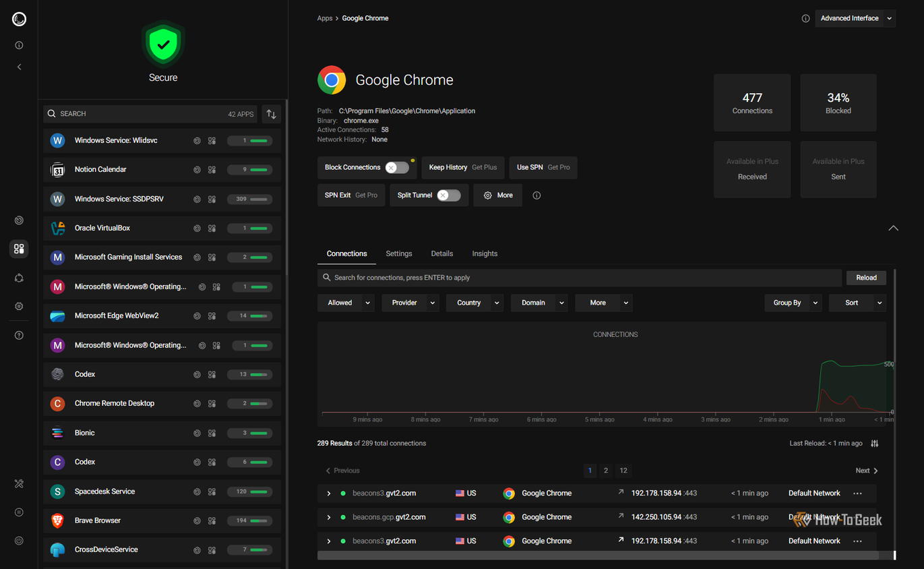Collapse the app header with the up chevron
The height and width of the screenshot is (569, 924).
893,229
